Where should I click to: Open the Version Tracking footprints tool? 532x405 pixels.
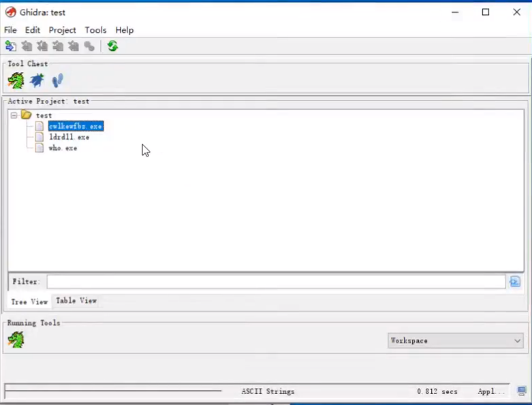[57, 81]
